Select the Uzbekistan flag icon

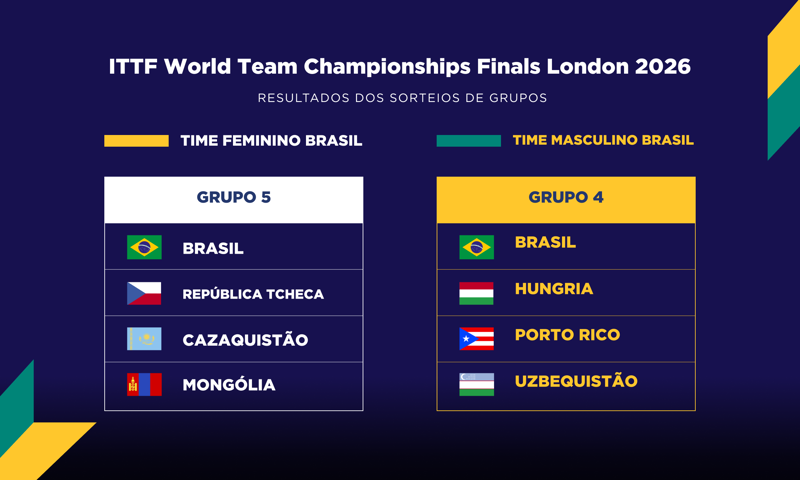point(476,385)
